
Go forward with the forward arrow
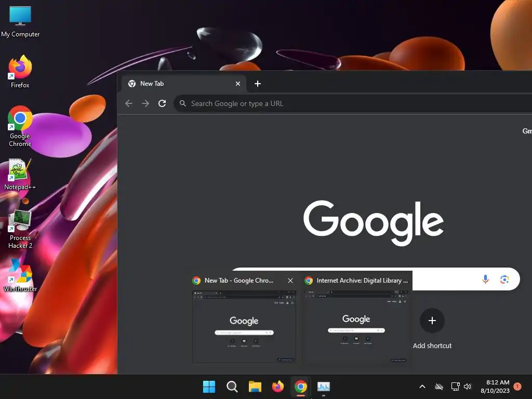pos(145,103)
